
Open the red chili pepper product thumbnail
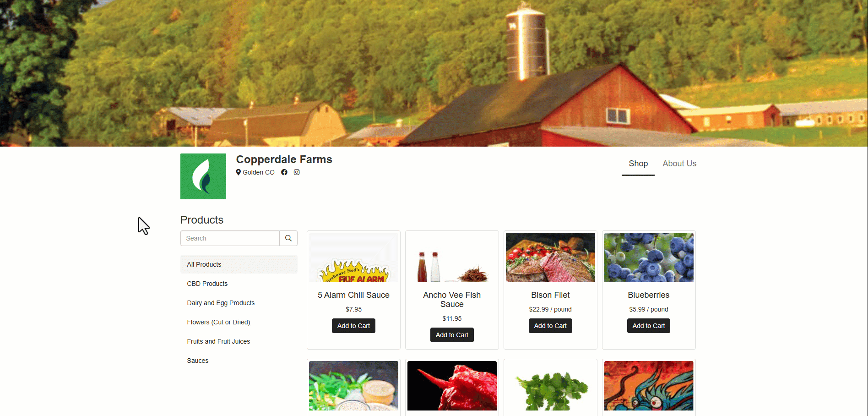pyautogui.click(x=452, y=386)
